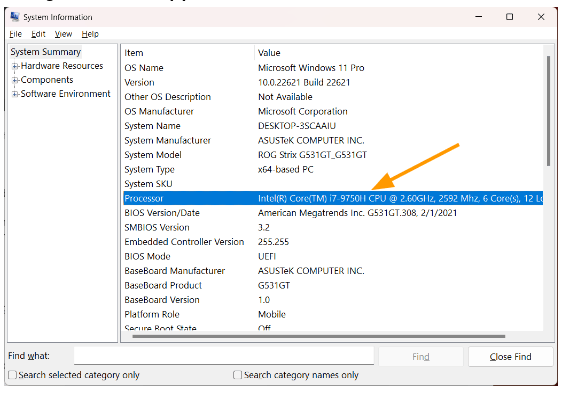Select the System Type row

333,169
